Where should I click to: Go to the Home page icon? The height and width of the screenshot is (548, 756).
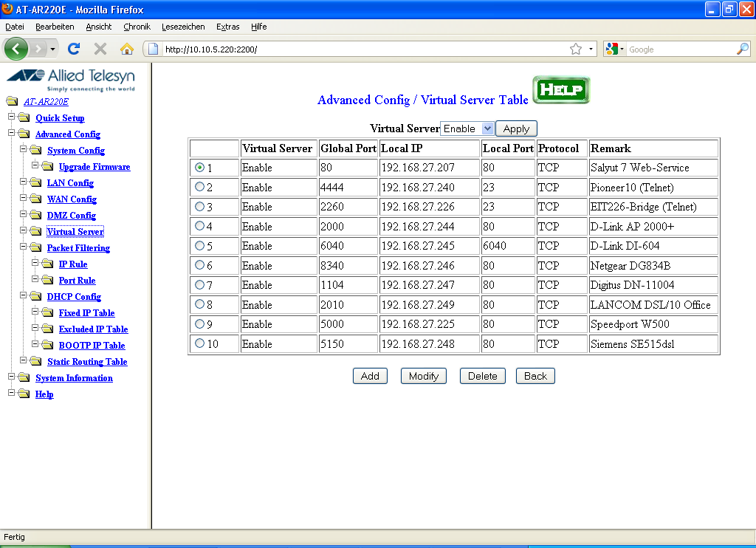click(127, 49)
